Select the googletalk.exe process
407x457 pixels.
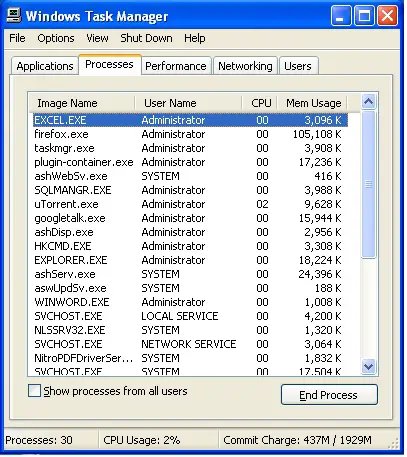pyautogui.click(x=190, y=218)
